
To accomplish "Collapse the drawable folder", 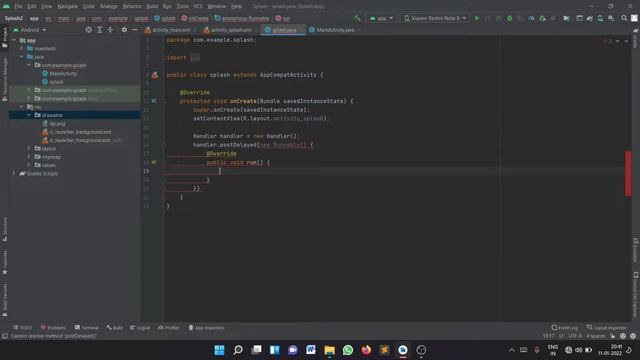I will (29, 115).
